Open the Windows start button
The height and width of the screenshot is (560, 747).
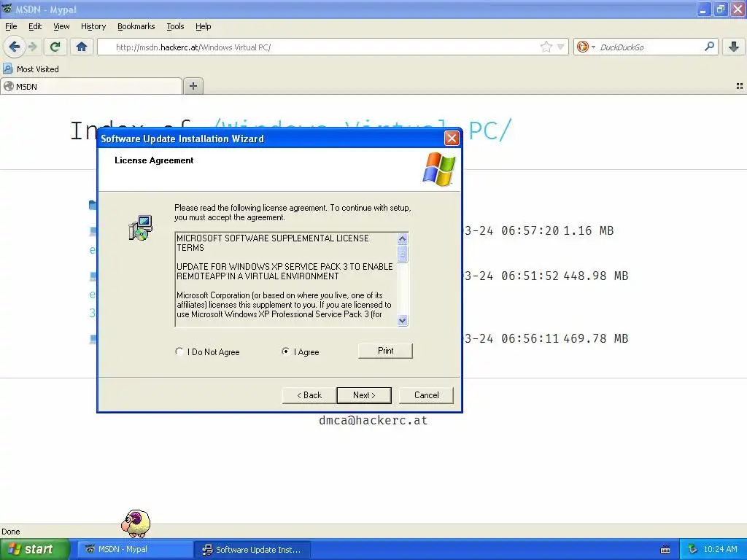(x=34, y=549)
